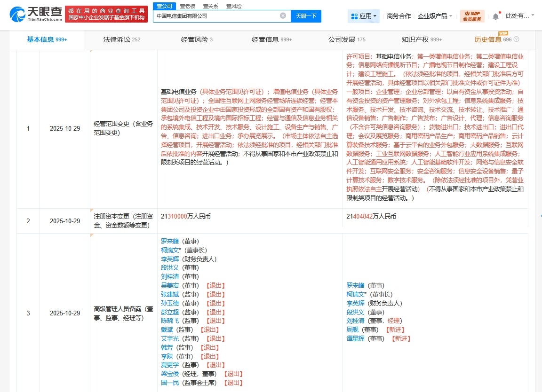Image resolution: width=542 pixels, height=392 pixels.
Task: Click the 天眼查 logo icon
Action: (17, 15)
